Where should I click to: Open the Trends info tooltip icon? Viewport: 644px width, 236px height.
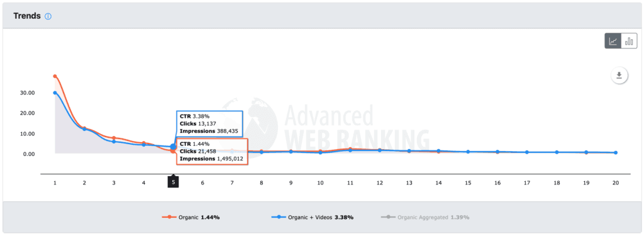[x=48, y=16]
